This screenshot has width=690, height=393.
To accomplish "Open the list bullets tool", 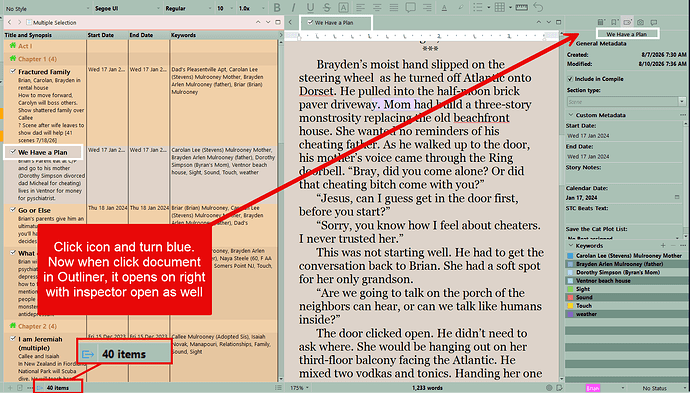I will 477,7.
